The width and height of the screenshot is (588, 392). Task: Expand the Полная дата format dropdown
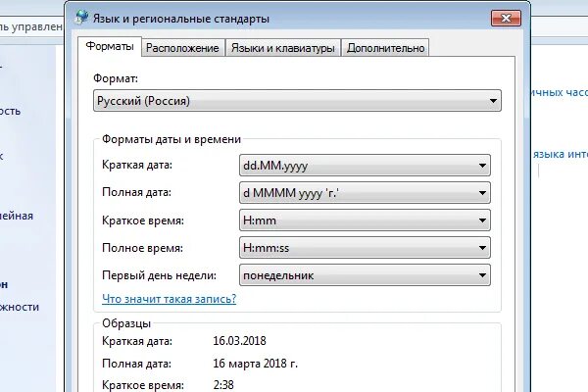365,193
